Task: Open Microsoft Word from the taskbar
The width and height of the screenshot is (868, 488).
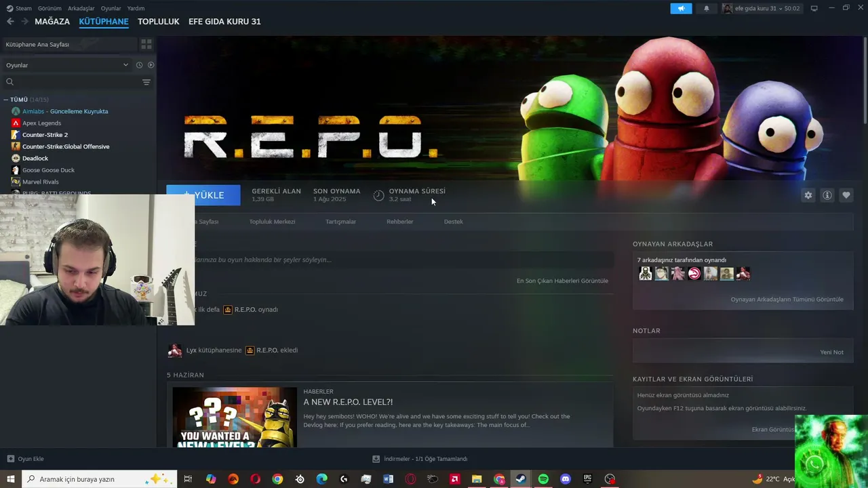Action: pyautogui.click(x=388, y=479)
